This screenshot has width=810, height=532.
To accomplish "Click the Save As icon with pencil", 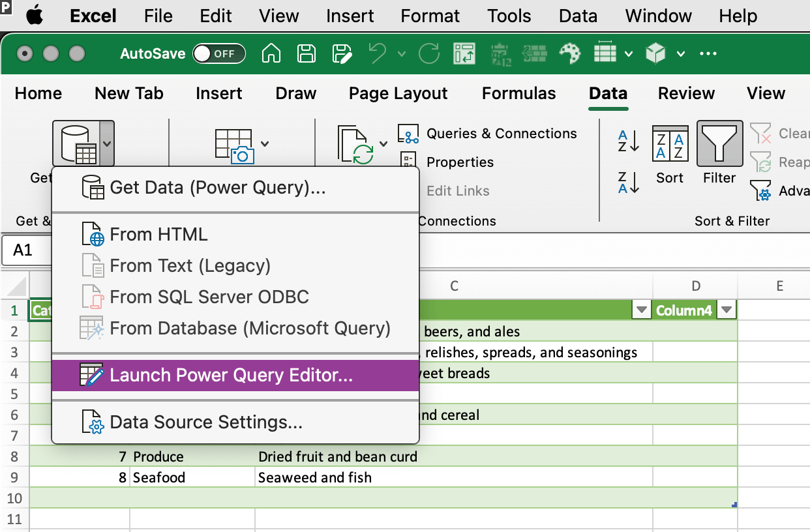I will 342,54.
